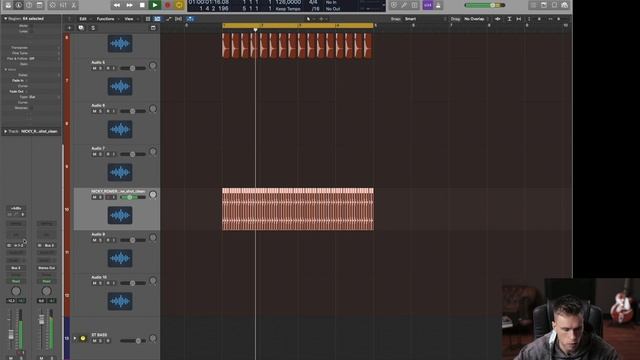
Task: Open the Edit menu in tracks area
Action: pyautogui.click(x=83, y=19)
